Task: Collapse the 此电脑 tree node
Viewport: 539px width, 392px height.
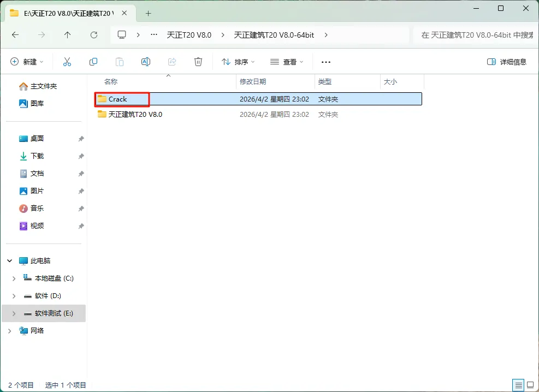Action: 10,261
